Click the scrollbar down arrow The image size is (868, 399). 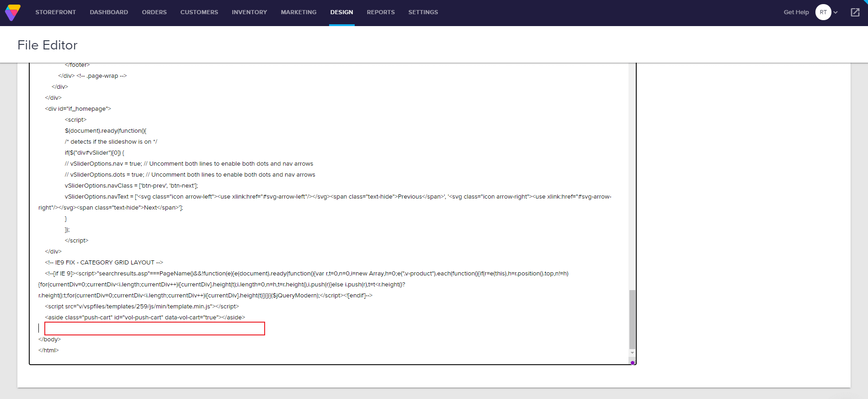(632, 353)
